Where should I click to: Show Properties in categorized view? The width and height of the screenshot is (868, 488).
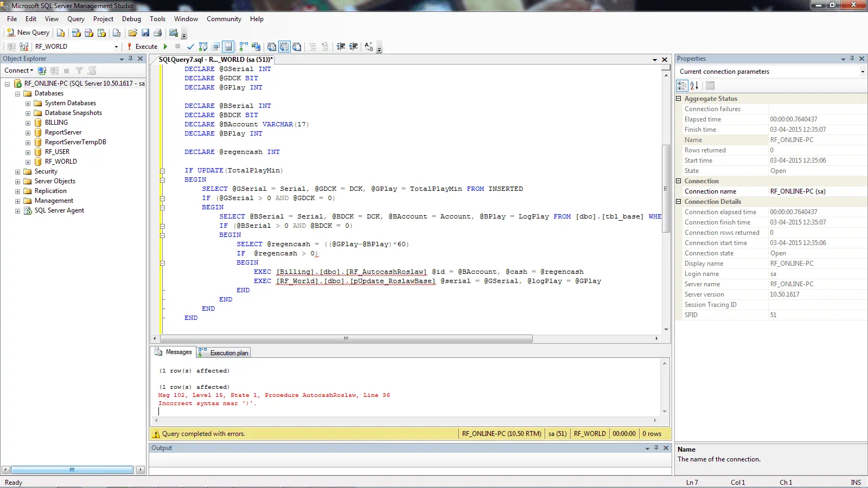click(682, 86)
